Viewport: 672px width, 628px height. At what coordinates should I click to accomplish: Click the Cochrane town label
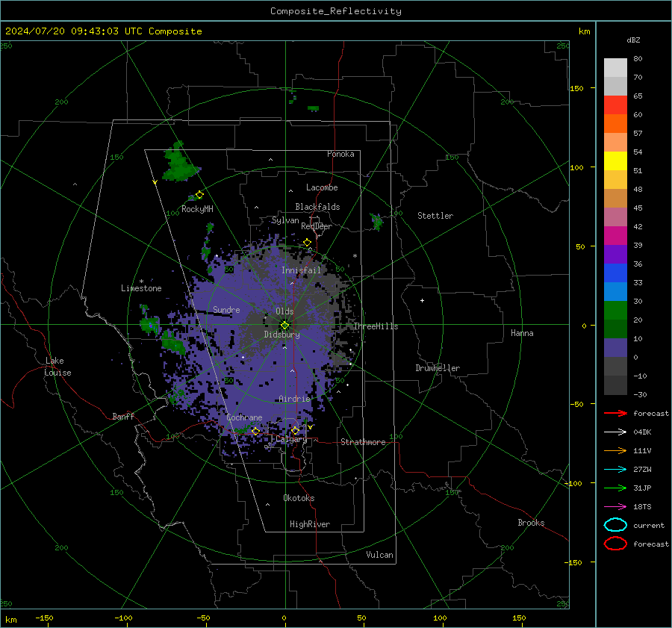click(244, 417)
